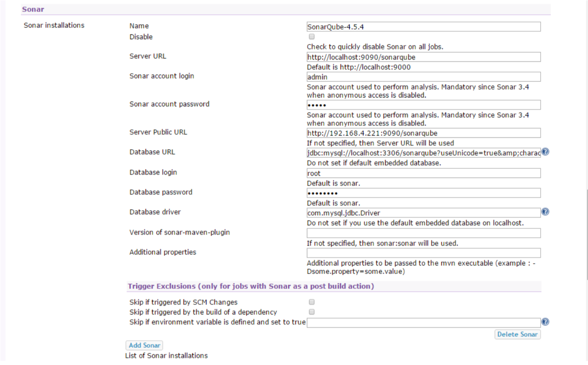
Task: Select the Sonar account login field
Action: pyautogui.click(x=424, y=77)
